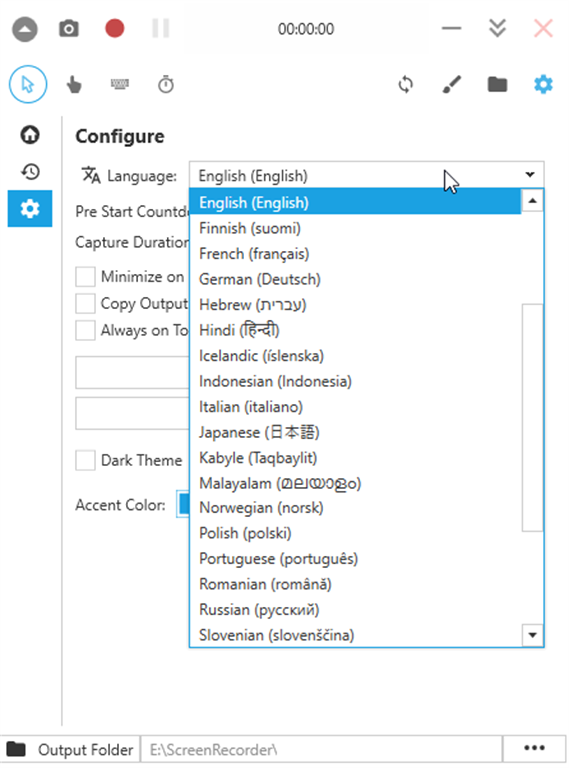Click the stopwatch timer icon
This screenshot has width=569, height=768.
pyautogui.click(x=166, y=84)
